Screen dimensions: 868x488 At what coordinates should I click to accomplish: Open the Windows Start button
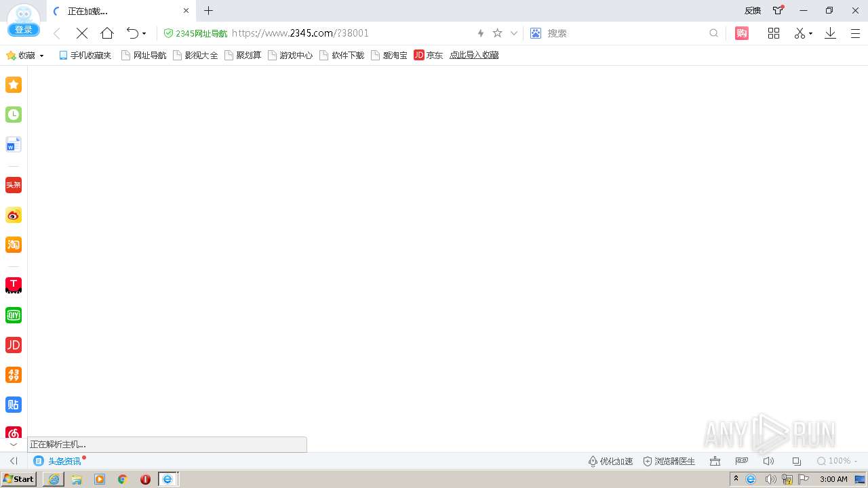click(x=19, y=479)
